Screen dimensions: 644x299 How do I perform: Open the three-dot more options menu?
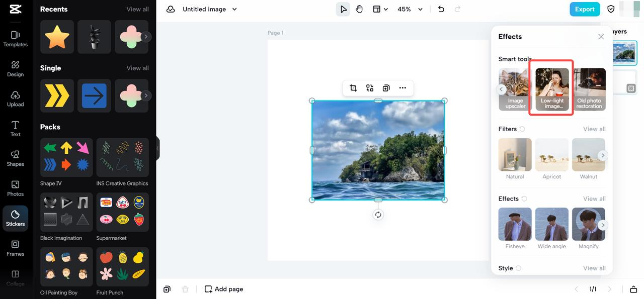coord(403,88)
